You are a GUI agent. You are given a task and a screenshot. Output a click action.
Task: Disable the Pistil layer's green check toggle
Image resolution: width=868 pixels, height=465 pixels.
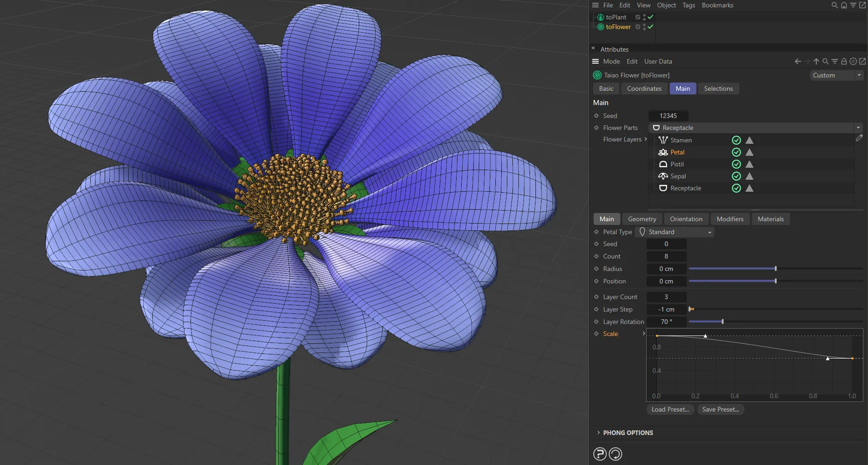click(x=736, y=164)
